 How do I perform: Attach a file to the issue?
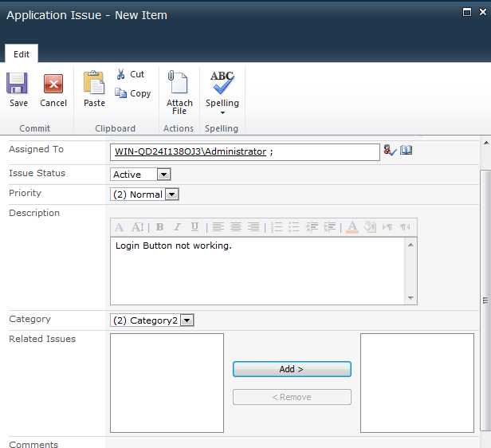pos(179,93)
